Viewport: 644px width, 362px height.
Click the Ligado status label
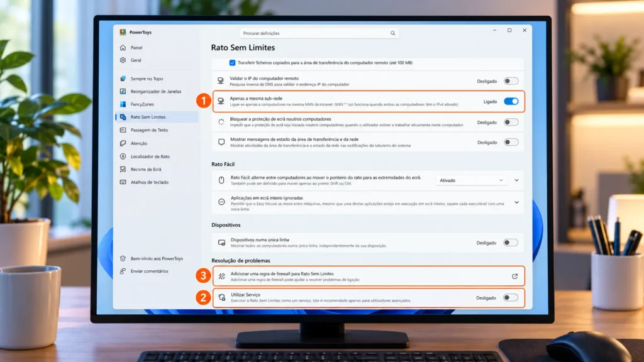tap(490, 101)
